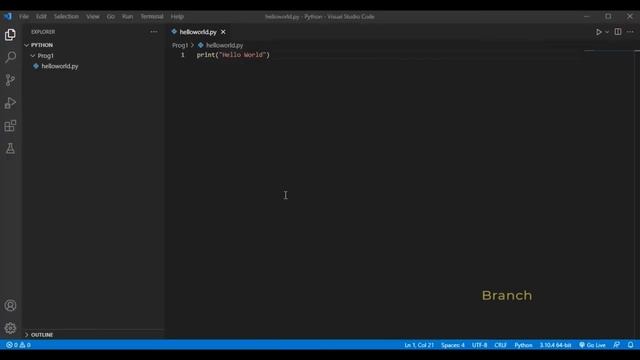Open errors and warnings status item
640x360 pixels.
pos(18,345)
